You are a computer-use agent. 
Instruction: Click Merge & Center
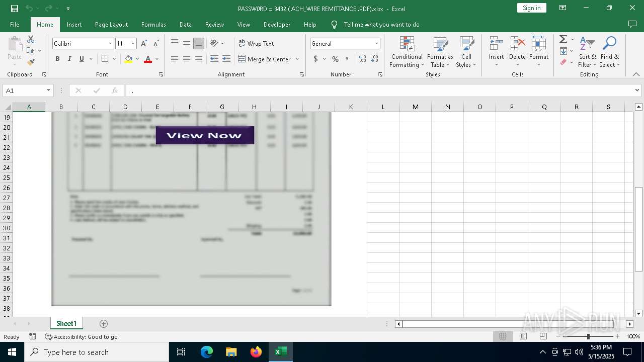point(265,59)
